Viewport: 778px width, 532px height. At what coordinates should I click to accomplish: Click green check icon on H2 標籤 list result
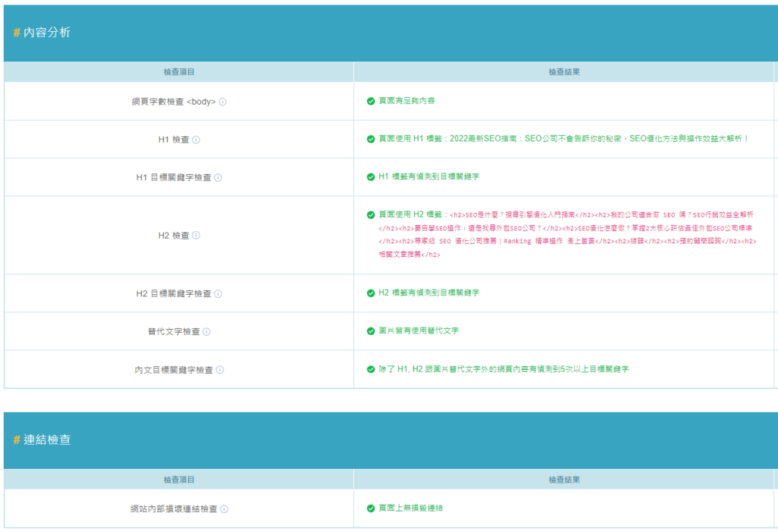[371, 214]
